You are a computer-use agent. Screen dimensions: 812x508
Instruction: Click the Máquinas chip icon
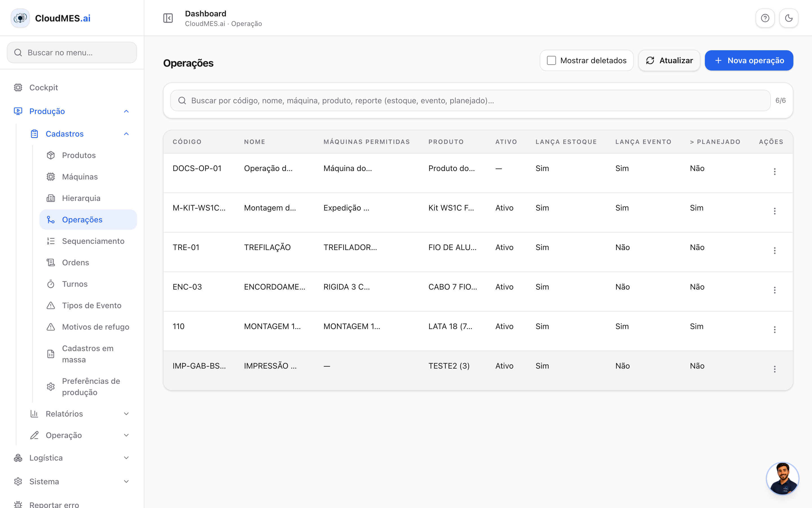51,177
